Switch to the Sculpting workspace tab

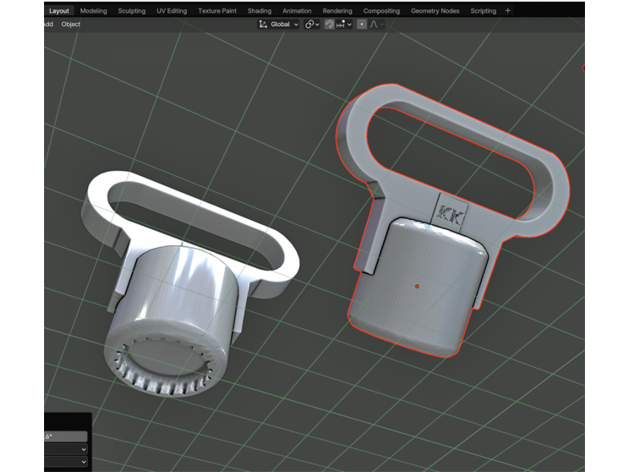pyautogui.click(x=132, y=10)
